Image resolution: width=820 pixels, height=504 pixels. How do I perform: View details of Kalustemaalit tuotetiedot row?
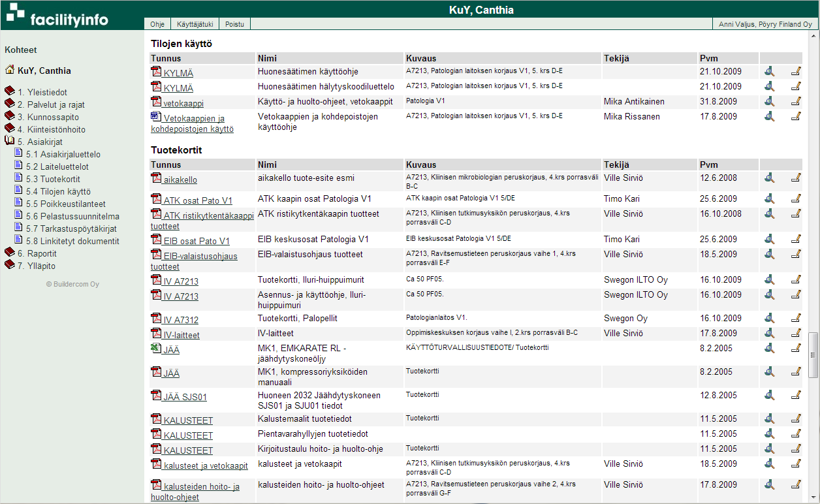[x=770, y=418]
